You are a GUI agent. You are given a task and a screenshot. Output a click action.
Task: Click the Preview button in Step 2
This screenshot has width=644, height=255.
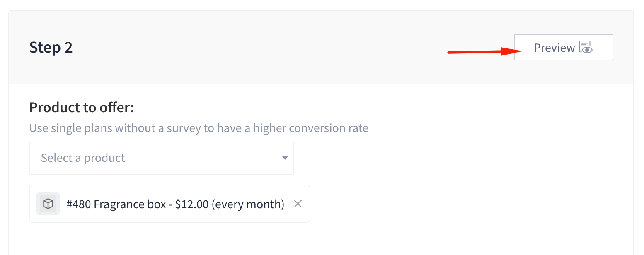(x=563, y=47)
